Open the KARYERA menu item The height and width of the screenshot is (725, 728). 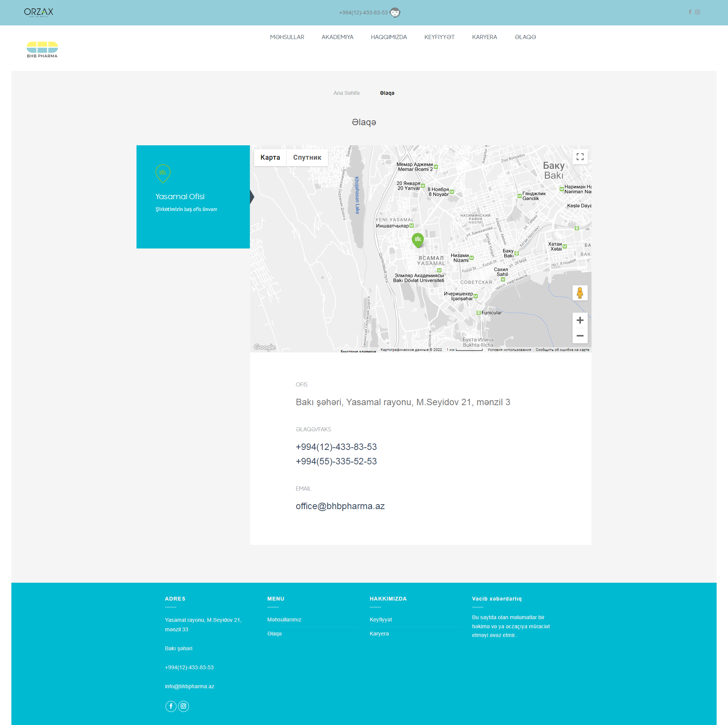pyautogui.click(x=485, y=37)
